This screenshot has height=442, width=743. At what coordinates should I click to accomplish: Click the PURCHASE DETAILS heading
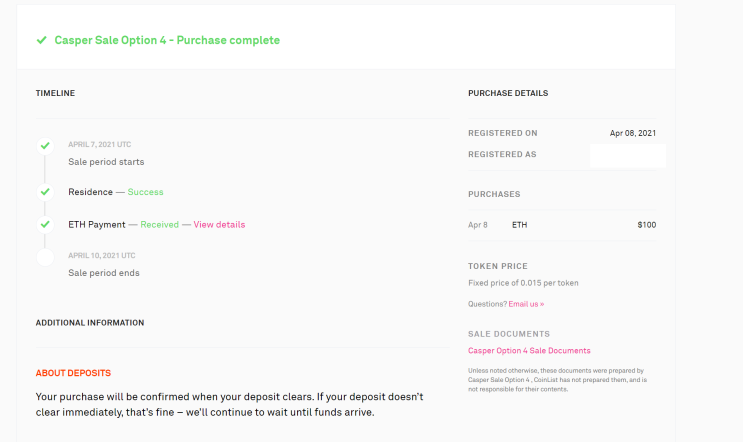507,93
